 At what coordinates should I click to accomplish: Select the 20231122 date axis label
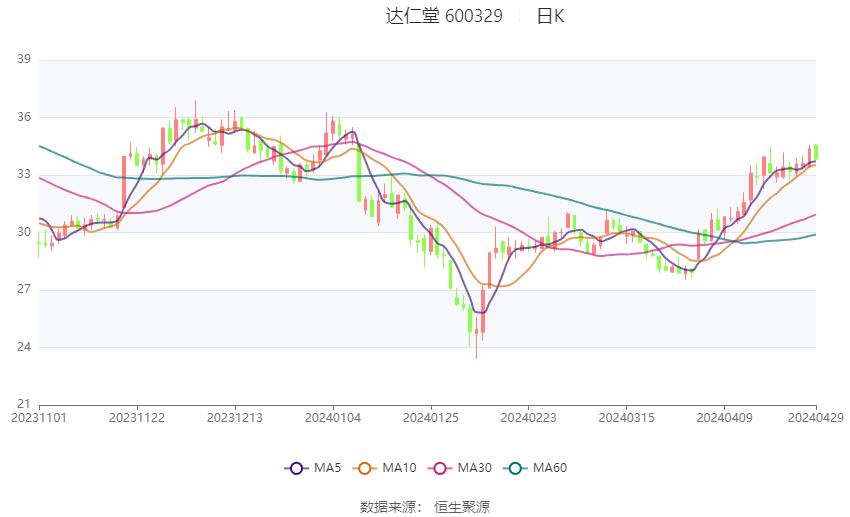(x=137, y=418)
